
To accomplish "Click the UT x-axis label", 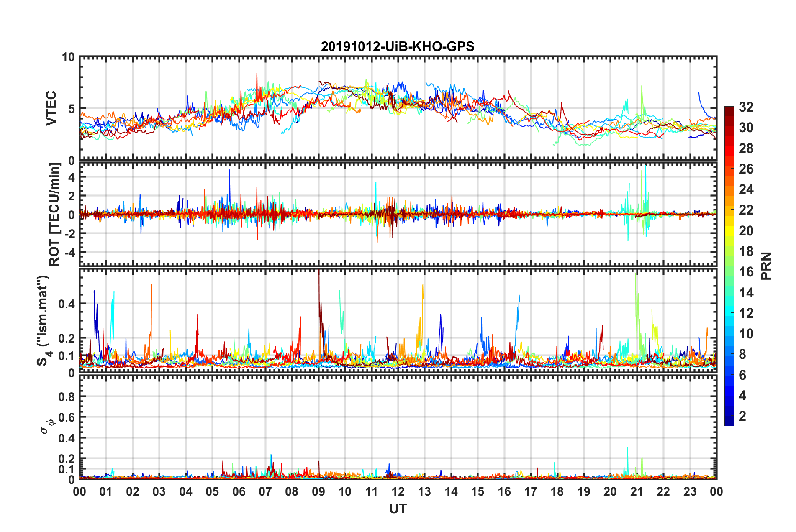I will 398,508.
